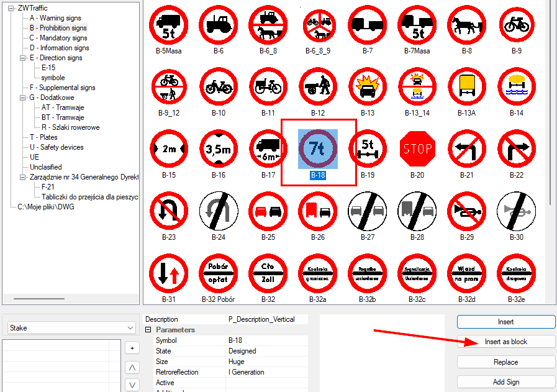Choose the B-31 oncoming priority sign
This screenshot has width=557, height=392.
tap(169, 273)
